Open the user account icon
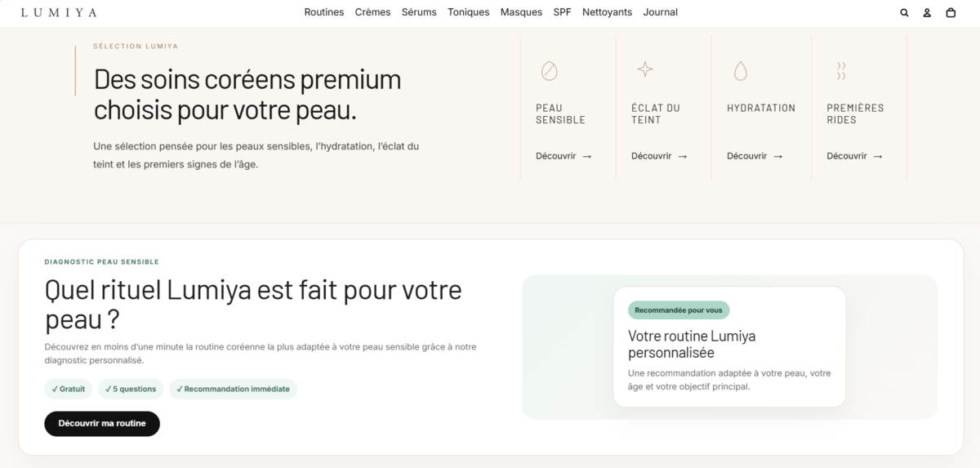 tap(927, 12)
